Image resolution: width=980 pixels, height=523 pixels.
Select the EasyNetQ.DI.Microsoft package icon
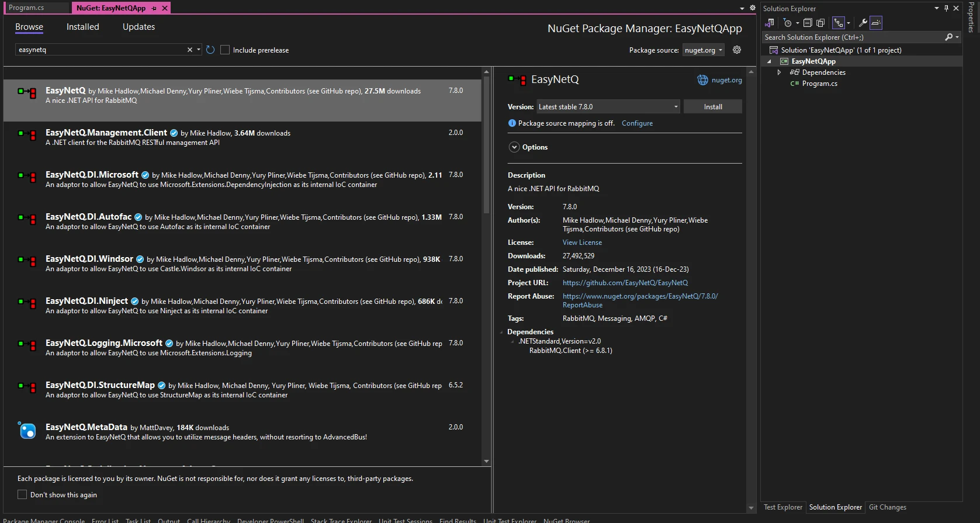27,177
